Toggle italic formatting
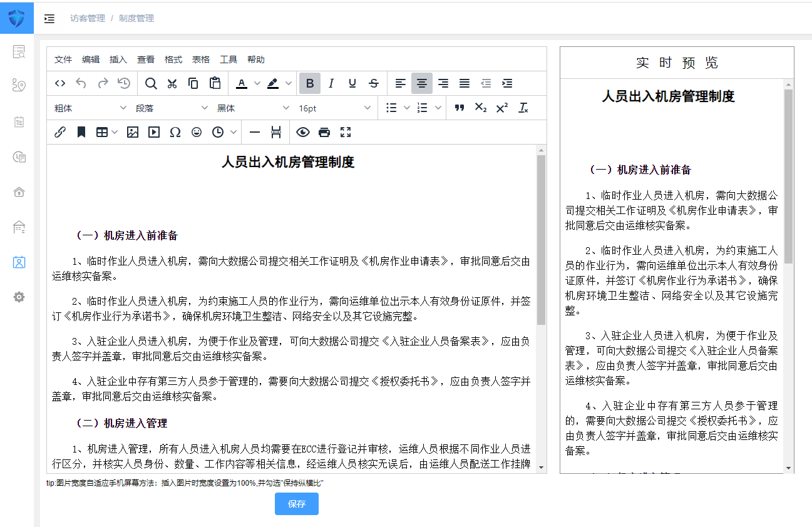The width and height of the screenshot is (812, 527). click(x=331, y=83)
